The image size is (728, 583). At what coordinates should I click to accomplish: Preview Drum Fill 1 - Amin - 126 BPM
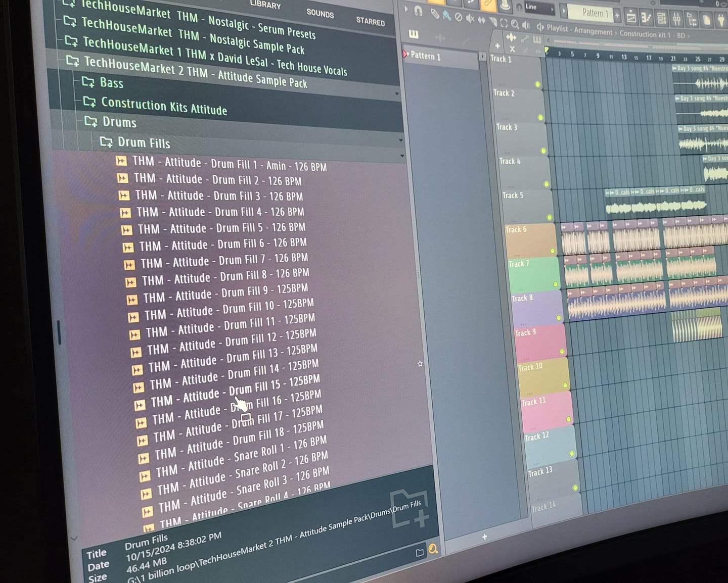(x=221, y=163)
